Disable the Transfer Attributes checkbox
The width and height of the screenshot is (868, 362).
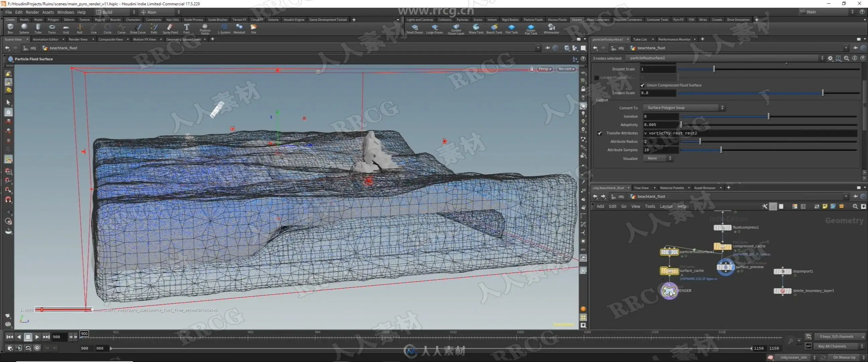[x=600, y=133]
